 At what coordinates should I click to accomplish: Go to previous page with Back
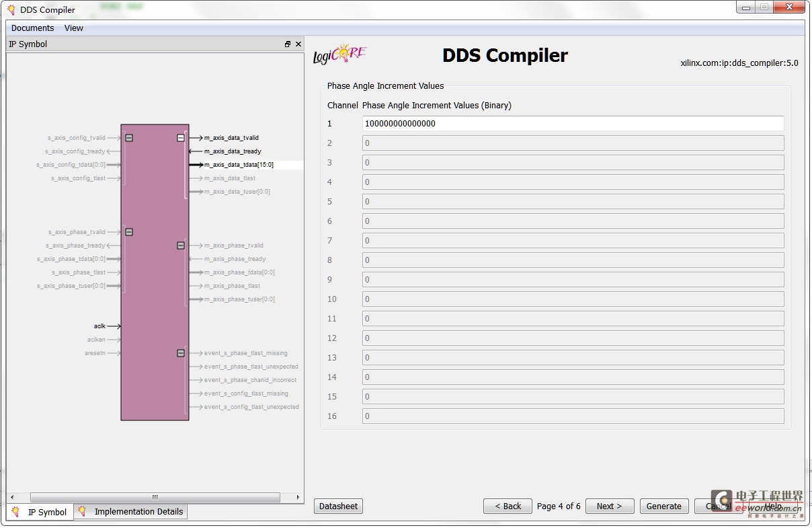[x=508, y=506]
